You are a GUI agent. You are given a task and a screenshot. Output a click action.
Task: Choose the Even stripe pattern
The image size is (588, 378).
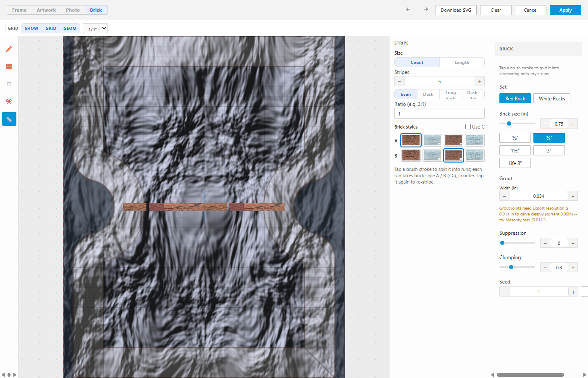[x=406, y=94]
